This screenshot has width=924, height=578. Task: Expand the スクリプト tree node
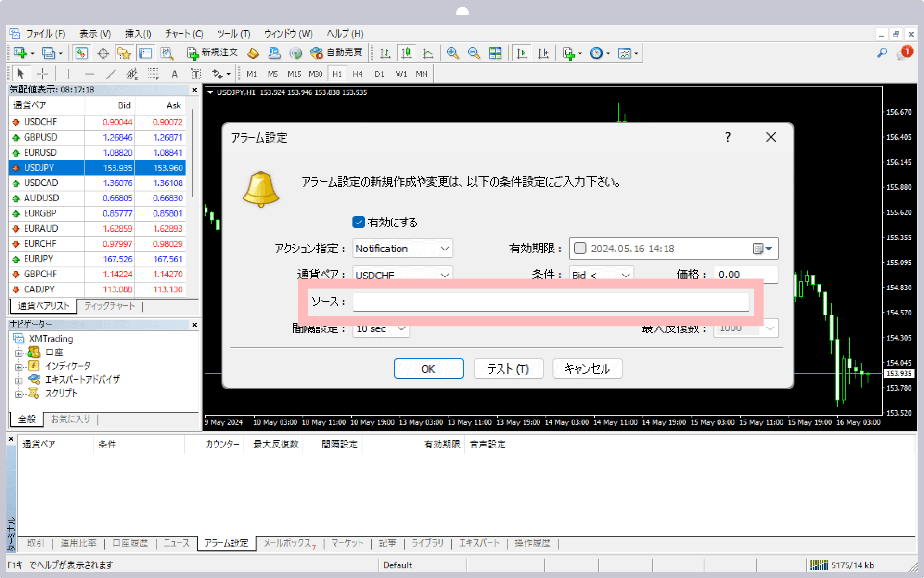click(18, 394)
